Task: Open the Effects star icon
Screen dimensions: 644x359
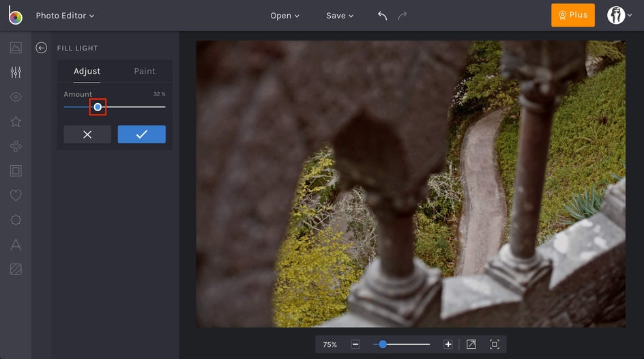Action: pos(16,121)
